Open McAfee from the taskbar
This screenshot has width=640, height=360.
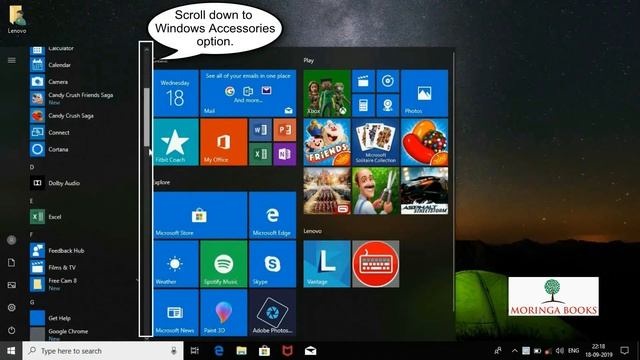coord(287,351)
